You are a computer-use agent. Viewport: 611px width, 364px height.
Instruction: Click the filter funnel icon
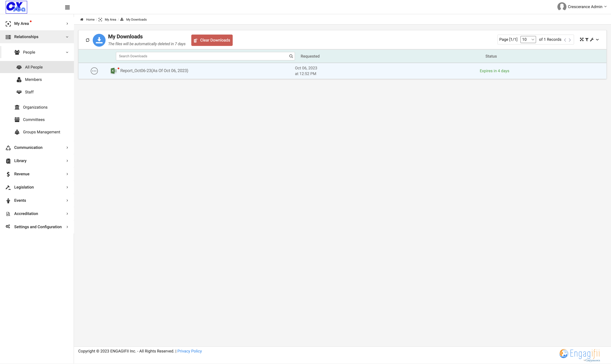587,40
